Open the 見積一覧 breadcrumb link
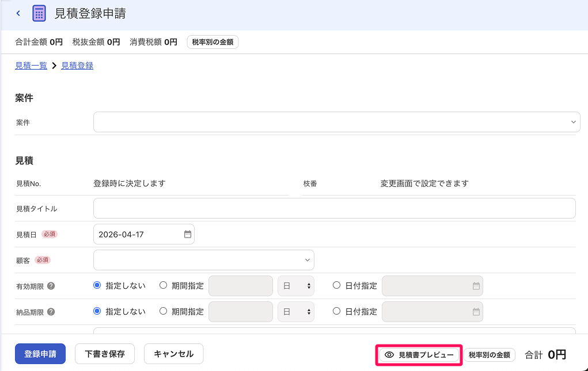Viewport: 588px width, 371px height. (x=31, y=66)
